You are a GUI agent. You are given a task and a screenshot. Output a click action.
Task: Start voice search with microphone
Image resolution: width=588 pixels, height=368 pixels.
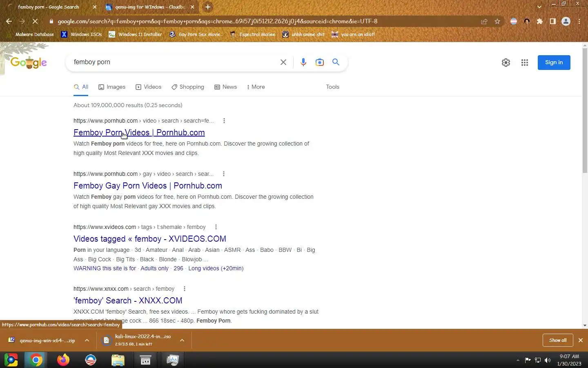[x=303, y=62]
